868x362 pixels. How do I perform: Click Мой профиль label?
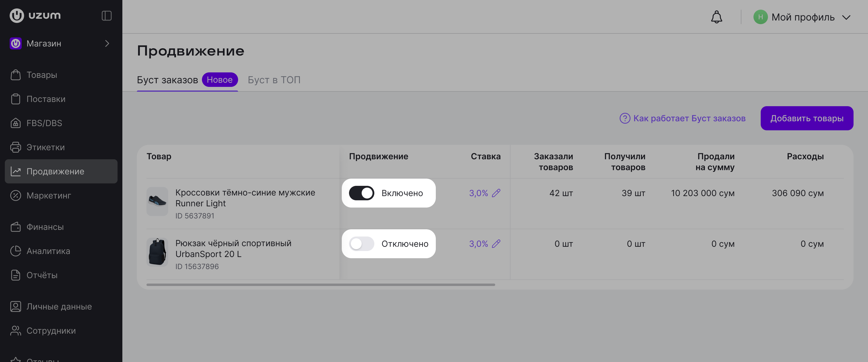(x=803, y=17)
